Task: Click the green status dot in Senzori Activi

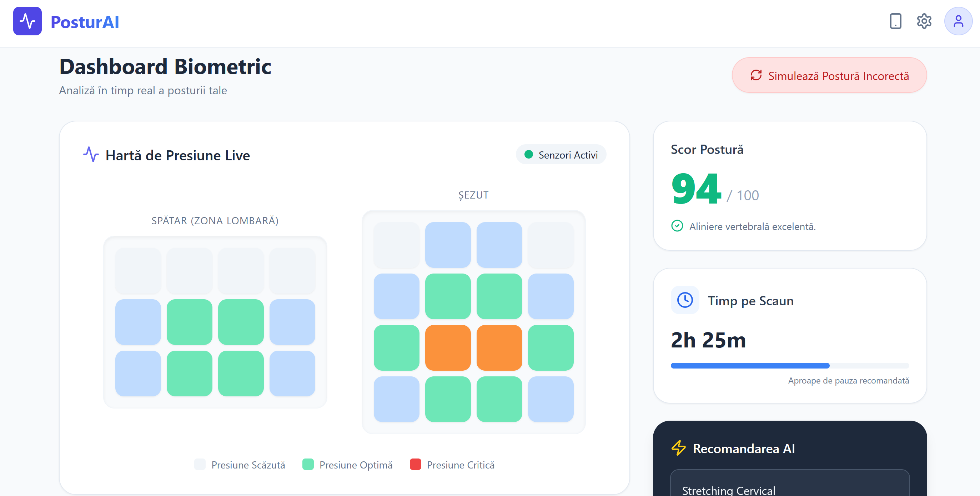Action: pos(528,155)
